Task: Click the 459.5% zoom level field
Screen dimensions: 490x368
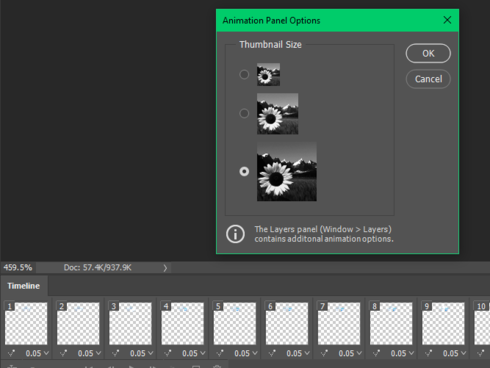Action: pyautogui.click(x=18, y=268)
